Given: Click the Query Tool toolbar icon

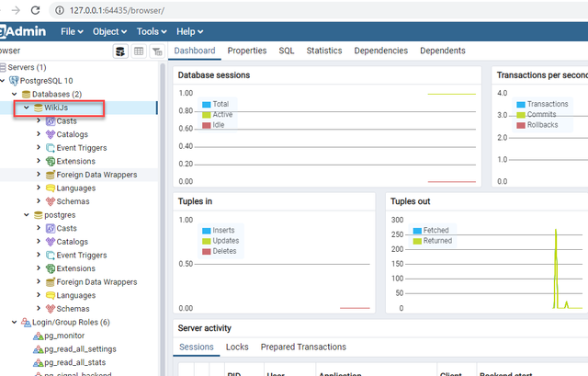Looking at the screenshot, I should [x=120, y=51].
